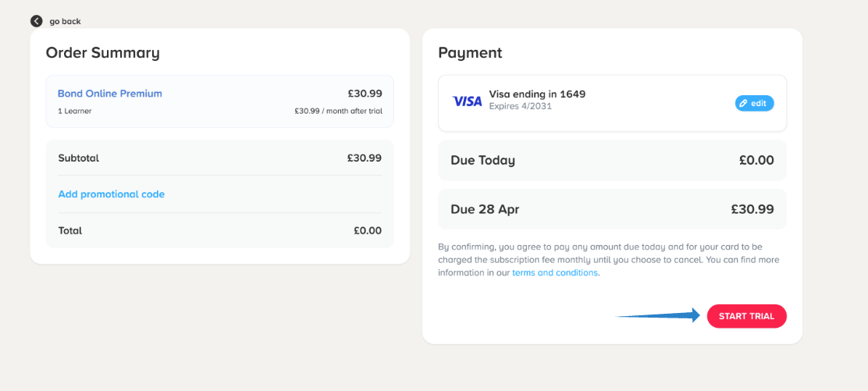Edit the saved Visa payment card
Viewport: 868px width, 391px height.
point(755,104)
